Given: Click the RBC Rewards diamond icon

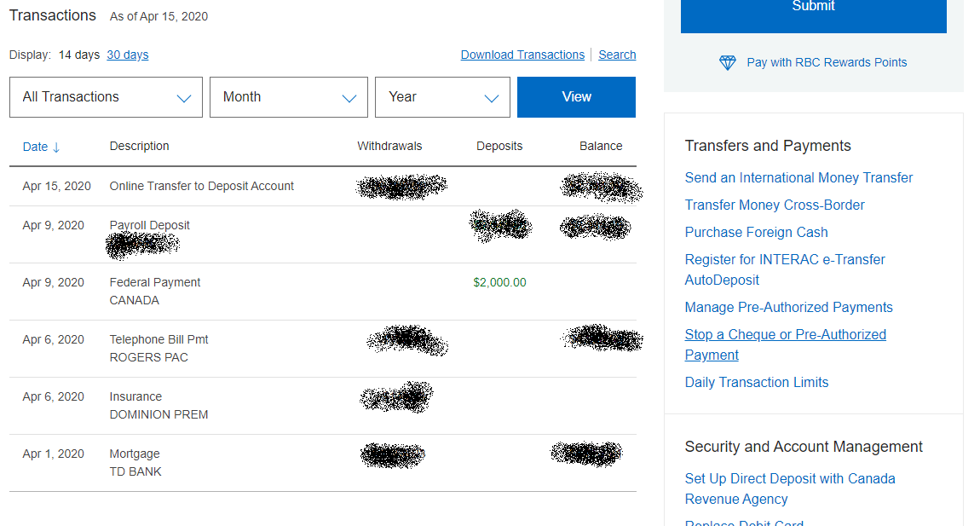Looking at the screenshot, I should (x=728, y=62).
